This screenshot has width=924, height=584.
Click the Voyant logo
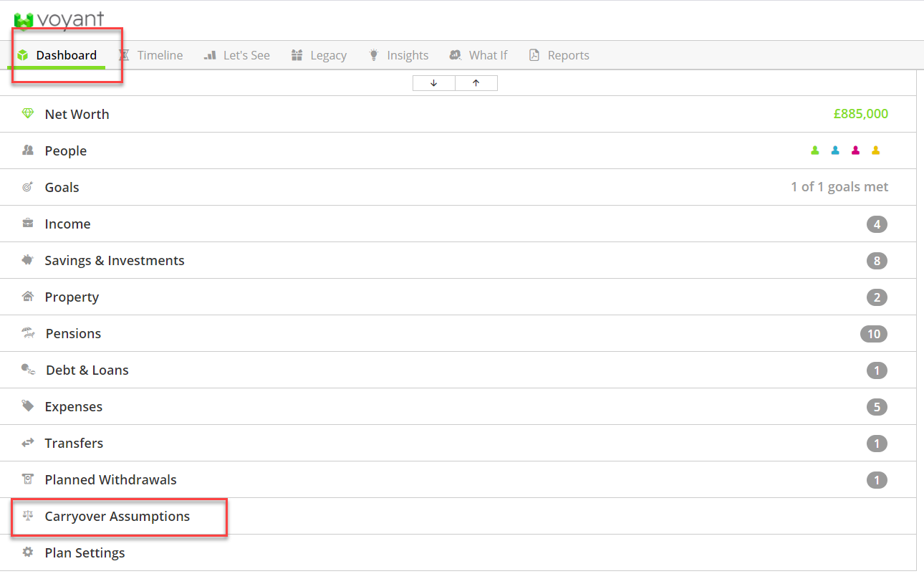tap(59, 19)
